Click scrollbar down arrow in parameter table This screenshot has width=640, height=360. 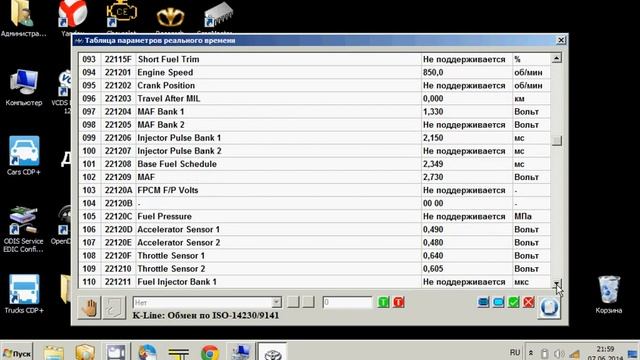556,283
